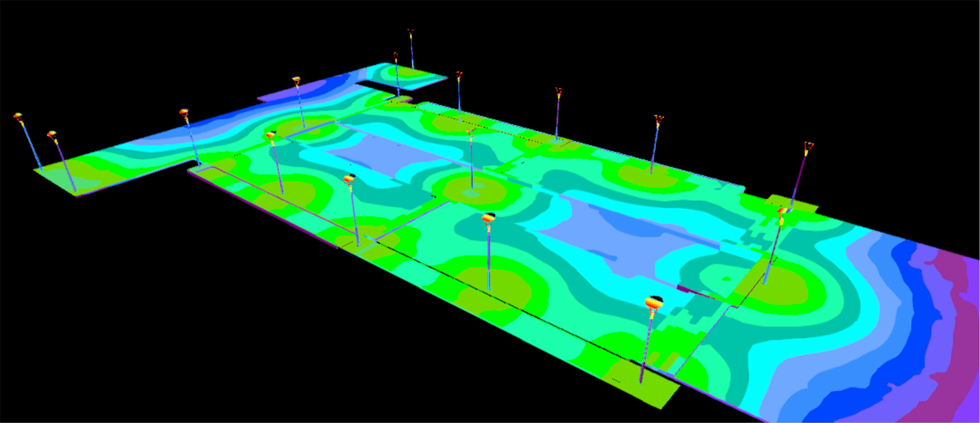Select the far-left lamp post head
This screenshot has width=980, height=423.
(x=18, y=117)
